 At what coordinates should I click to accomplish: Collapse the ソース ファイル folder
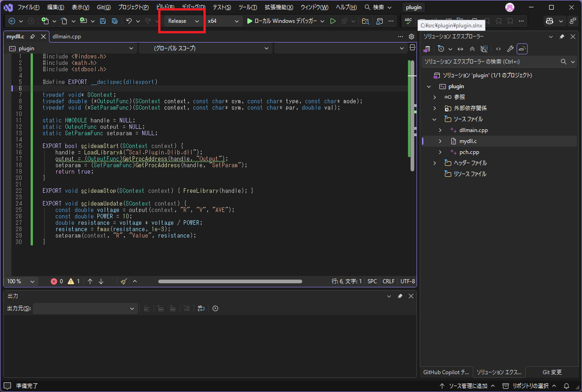pos(435,119)
